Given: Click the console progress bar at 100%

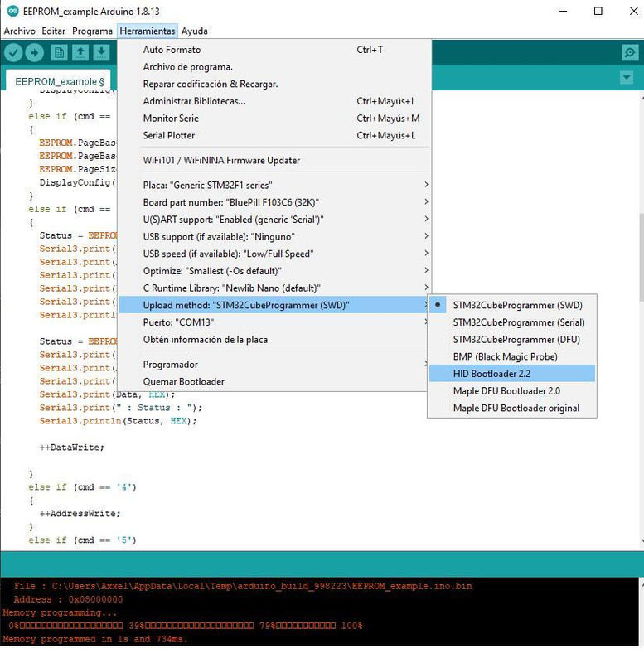Looking at the screenshot, I should pos(185,626).
